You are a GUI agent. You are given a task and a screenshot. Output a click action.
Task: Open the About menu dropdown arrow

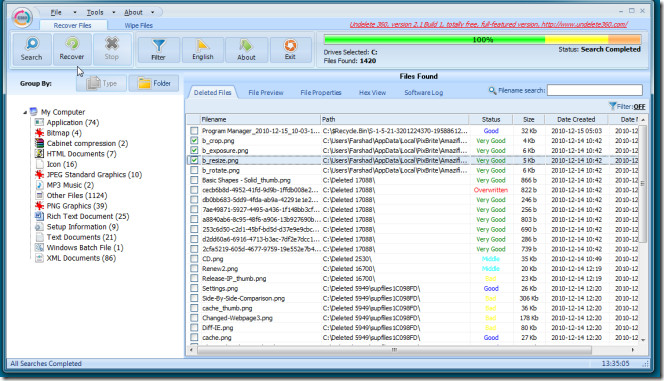pos(153,12)
